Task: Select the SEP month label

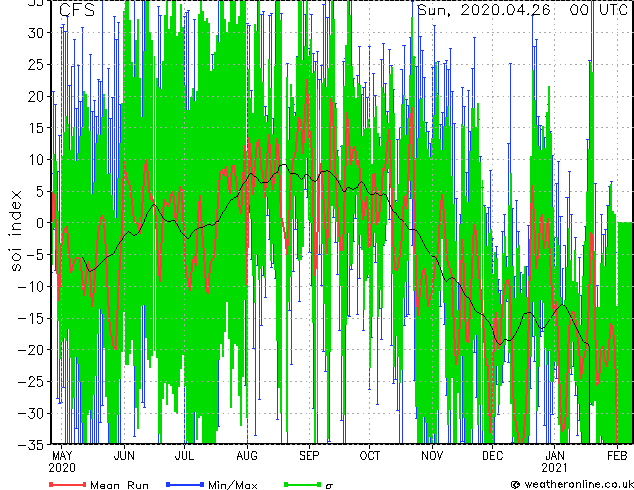Action: click(x=309, y=456)
